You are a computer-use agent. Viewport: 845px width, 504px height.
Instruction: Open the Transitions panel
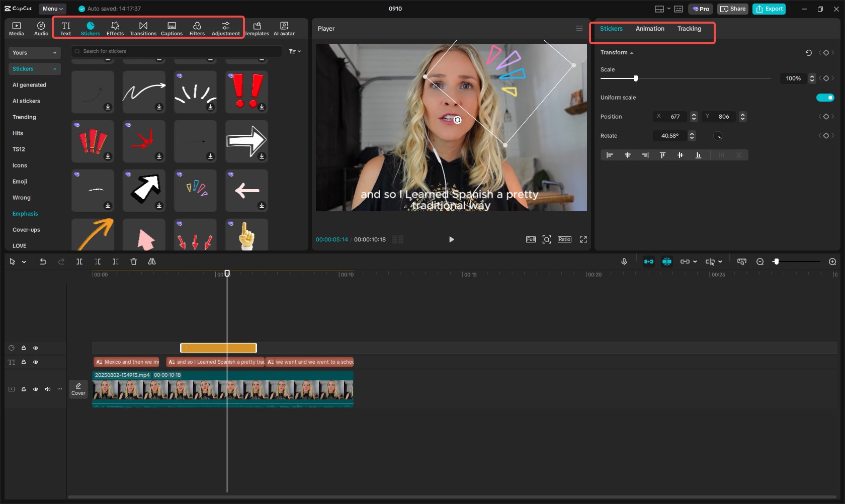(x=143, y=29)
